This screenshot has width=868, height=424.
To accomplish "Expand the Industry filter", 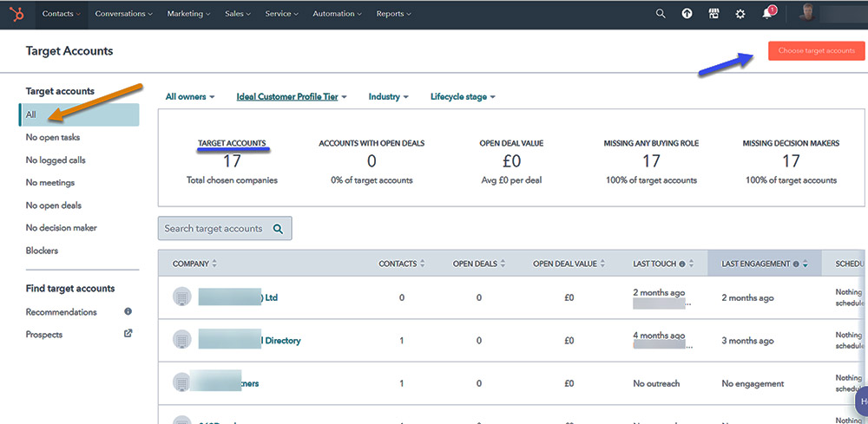I will 389,97.
